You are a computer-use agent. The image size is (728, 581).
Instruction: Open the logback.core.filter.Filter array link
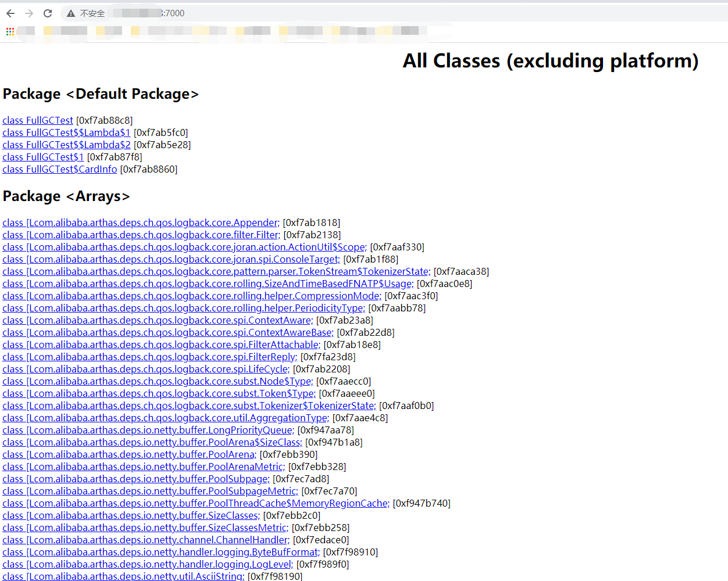tap(141, 235)
